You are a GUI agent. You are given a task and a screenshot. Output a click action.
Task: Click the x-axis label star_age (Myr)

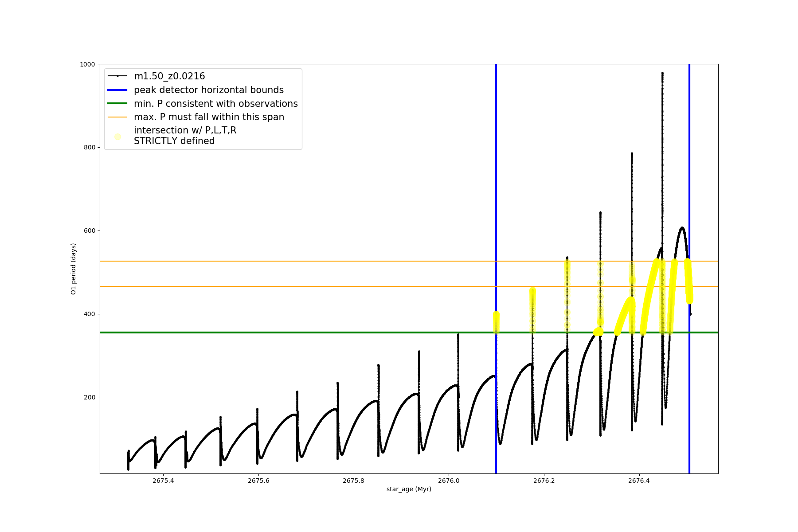coord(409,489)
